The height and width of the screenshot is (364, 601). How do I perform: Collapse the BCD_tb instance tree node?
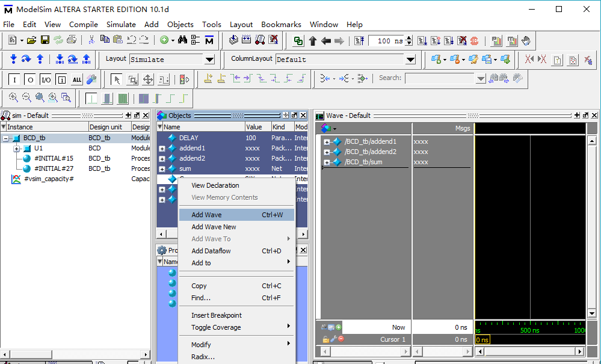tap(6, 138)
